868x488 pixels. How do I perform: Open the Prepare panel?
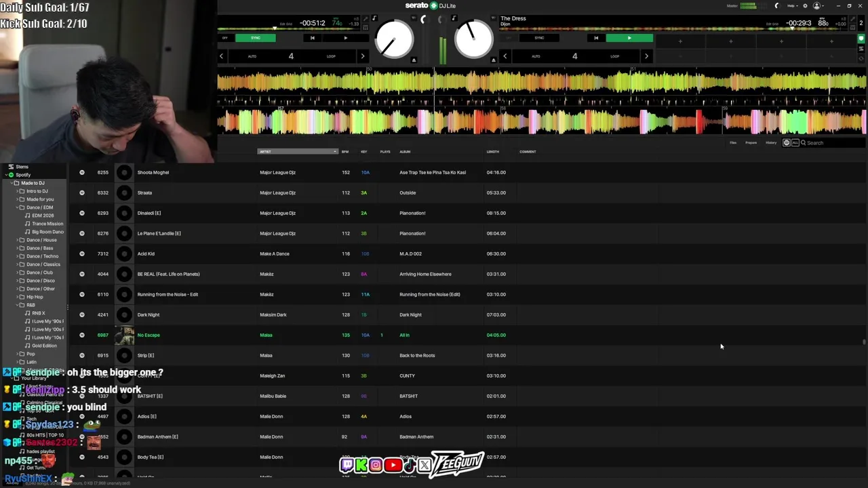751,143
